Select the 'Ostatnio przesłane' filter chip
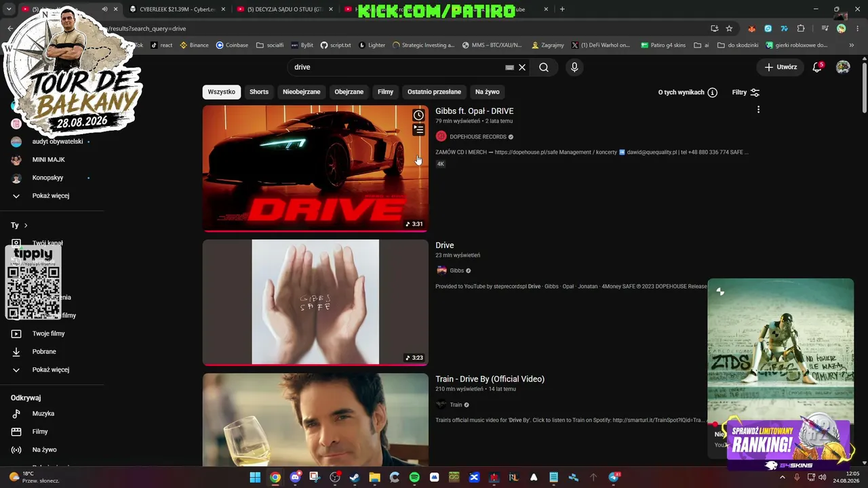Viewport: 868px width, 488px height. [434, 92]
